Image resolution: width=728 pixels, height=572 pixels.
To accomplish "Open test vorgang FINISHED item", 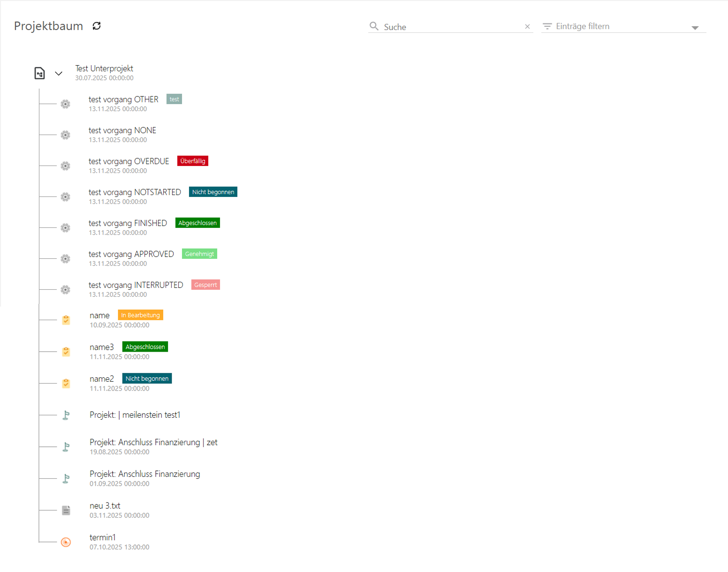I will [128, 223].
